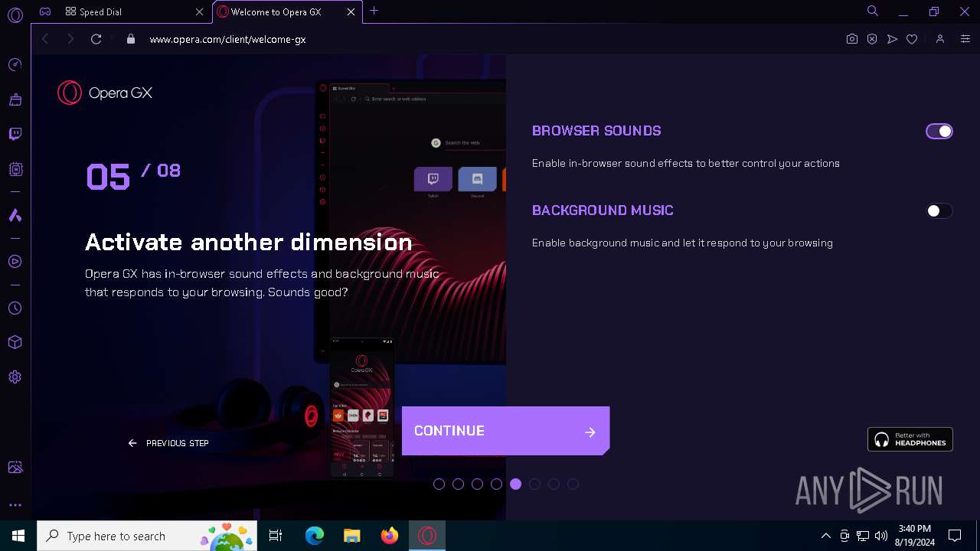
Task: Click the snapshot camera icon
Action: (x=852, y=39)
